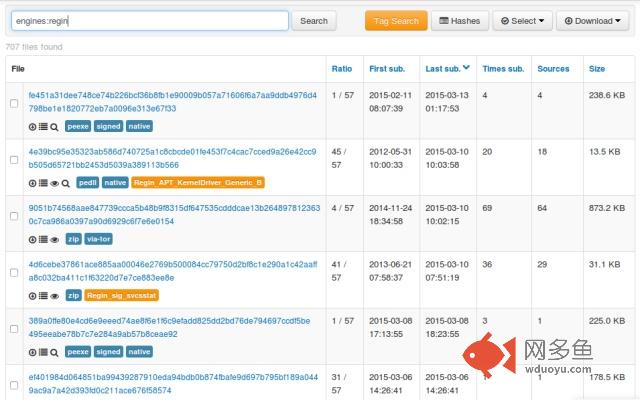640x400 pixels.
Task: Click list icon in first file row
Action: 43,127
